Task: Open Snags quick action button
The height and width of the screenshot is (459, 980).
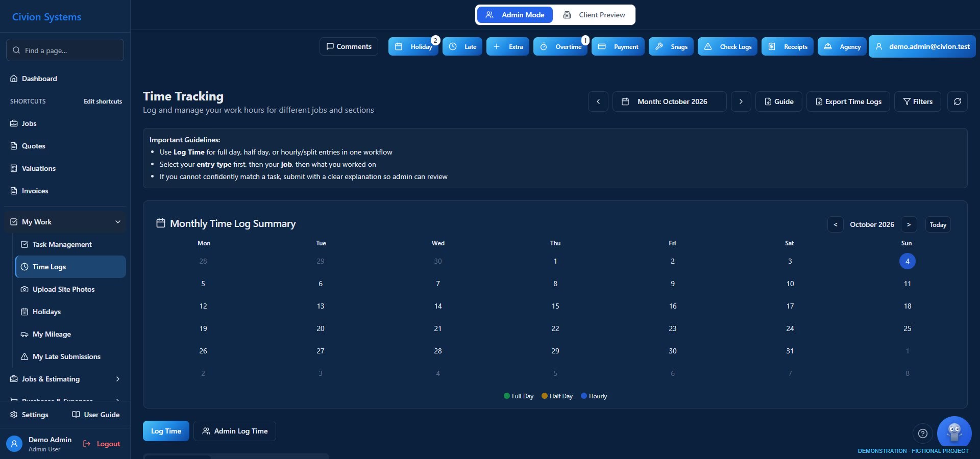Action: pyautogui.click(x=671, y=46)
